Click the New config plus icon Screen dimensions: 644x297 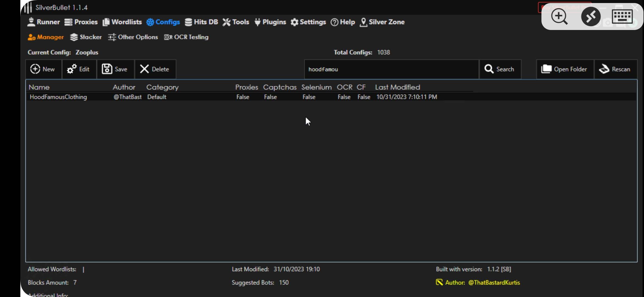[x=35, y=69]
